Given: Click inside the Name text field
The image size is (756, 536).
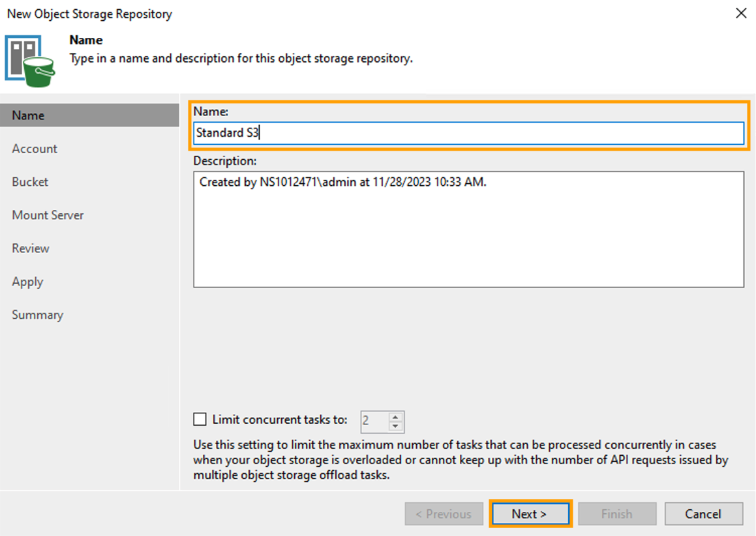Looking at the screenshot, I should 468,133.
